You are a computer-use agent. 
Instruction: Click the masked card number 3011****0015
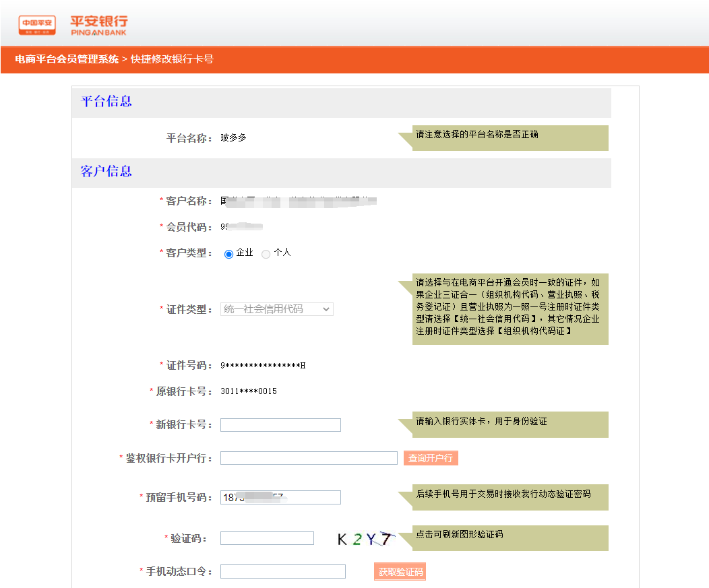[x=249, y=391]
